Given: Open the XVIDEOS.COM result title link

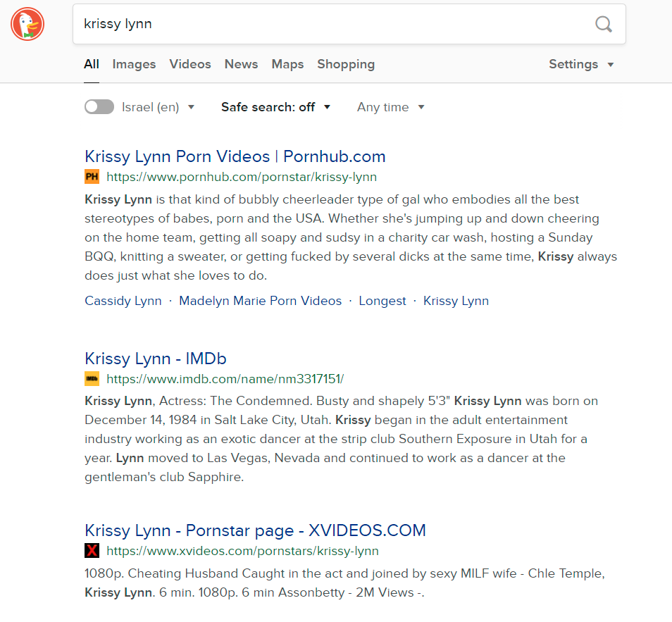Looking at the screenshot, I should (x=256, y=530).
